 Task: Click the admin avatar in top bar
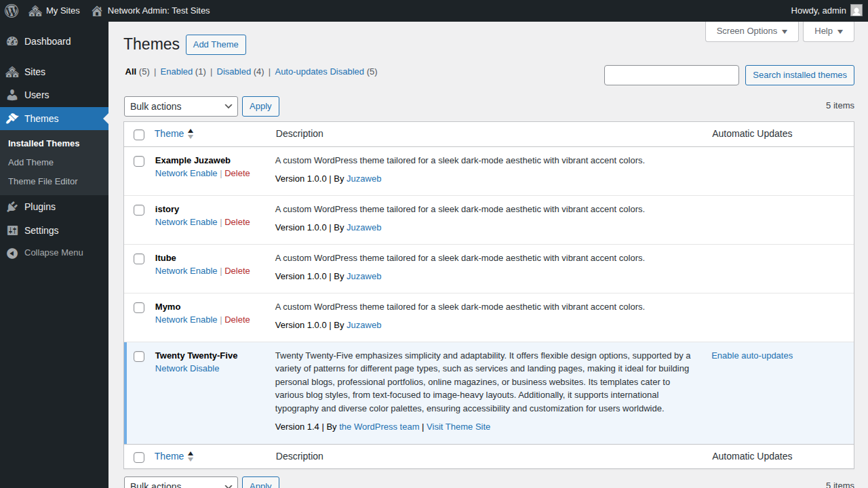[x=856, y=10]
